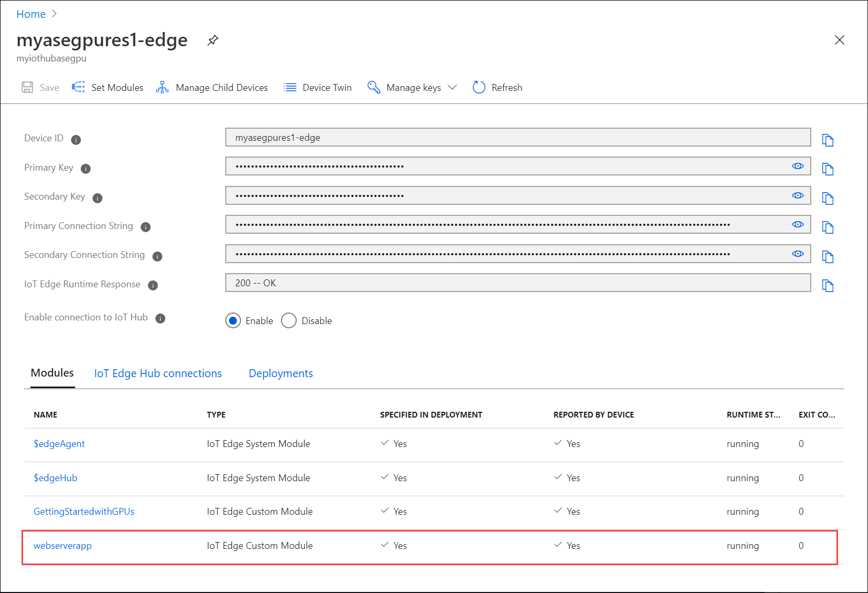868x593 pixels.
Task: Open the IoT Edge Hub connections tab
Action: (158, 373)
